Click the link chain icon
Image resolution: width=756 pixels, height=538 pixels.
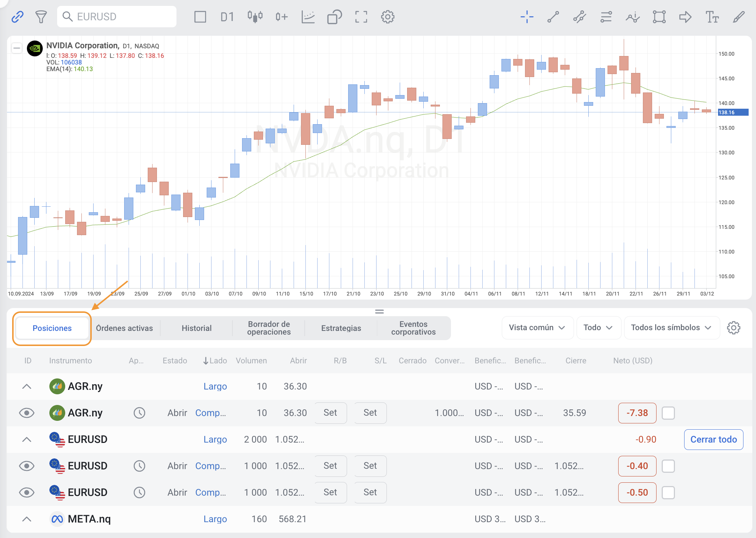[17, 17]
